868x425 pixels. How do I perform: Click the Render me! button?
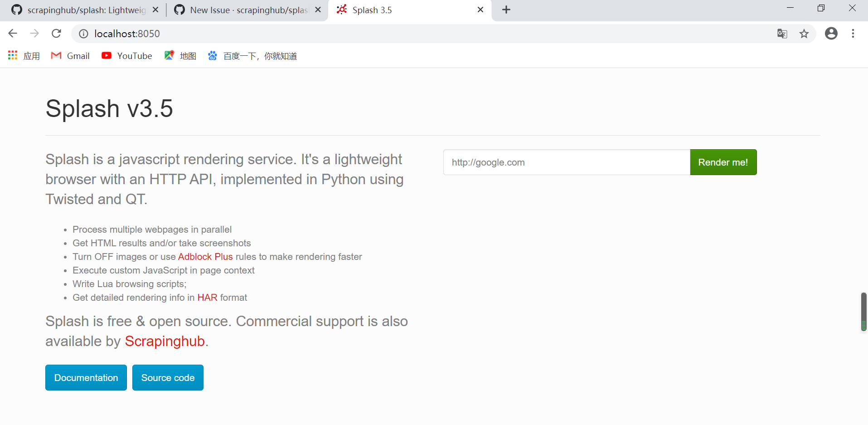tap(723, 162)
